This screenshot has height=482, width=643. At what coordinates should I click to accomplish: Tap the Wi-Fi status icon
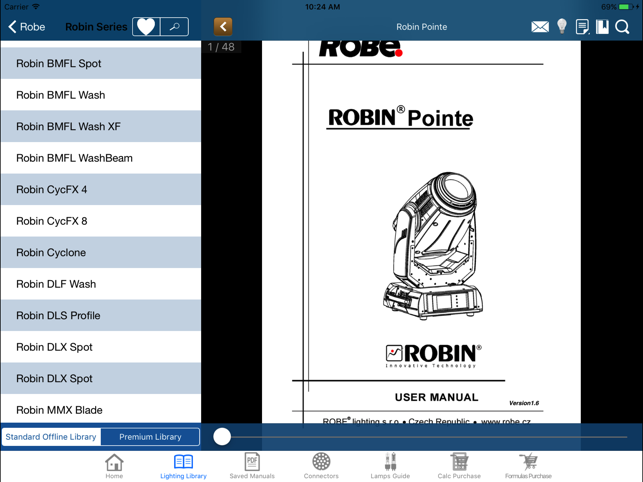(x=36, y=7)
